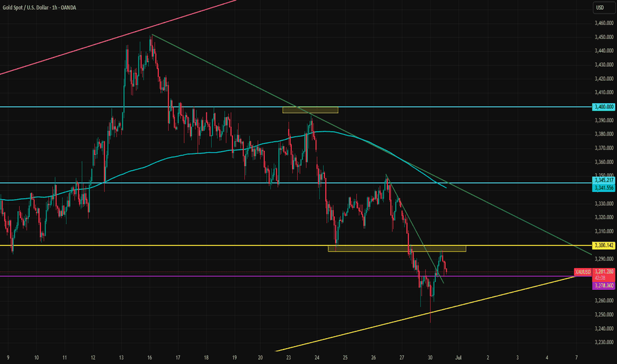Click the cyan 3,341.556 moving average label
Viewport: 617px width, 364px height.
(x=604, y=188)
